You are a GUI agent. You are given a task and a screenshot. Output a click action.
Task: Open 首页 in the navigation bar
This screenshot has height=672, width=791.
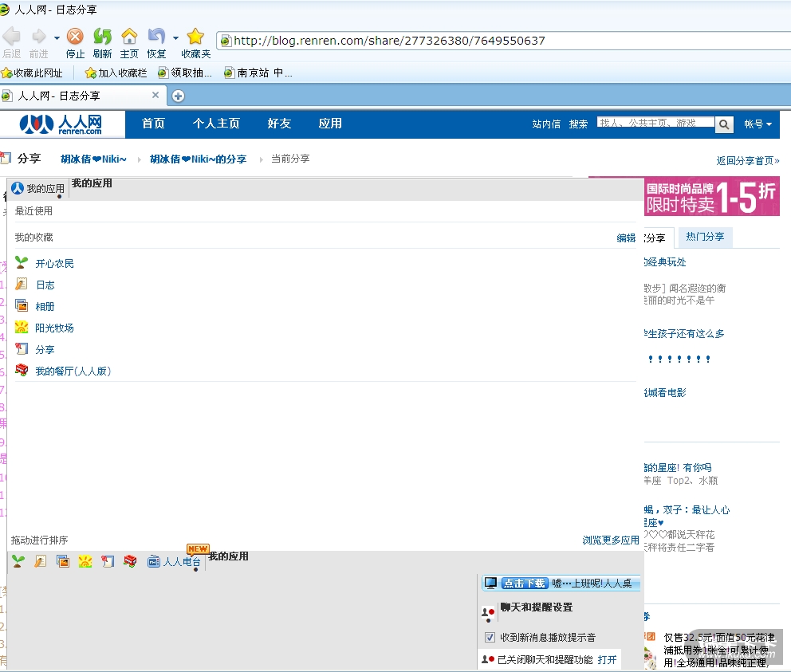(x=153, y=124)
